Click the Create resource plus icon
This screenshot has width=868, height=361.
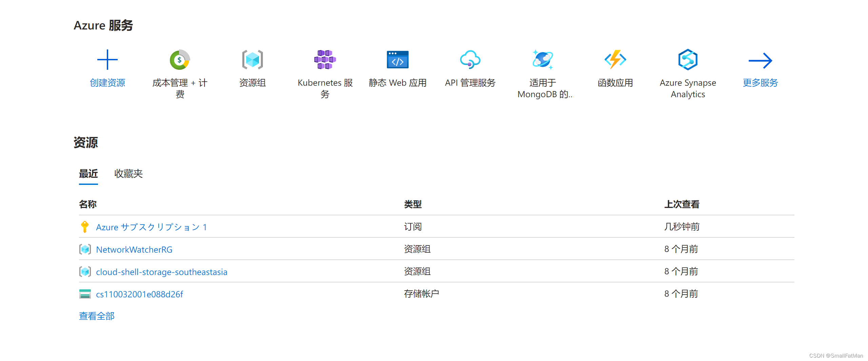click(107, 60)
